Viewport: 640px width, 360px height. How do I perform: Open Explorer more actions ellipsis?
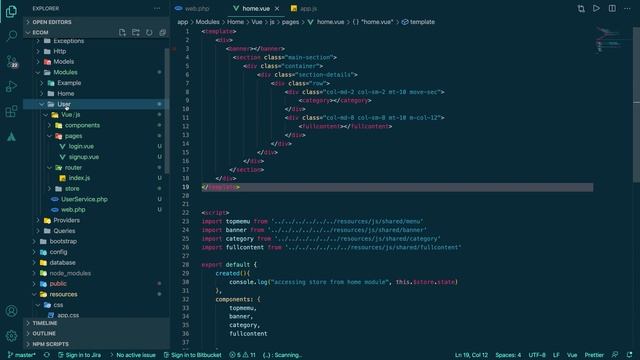click(157, 8)
